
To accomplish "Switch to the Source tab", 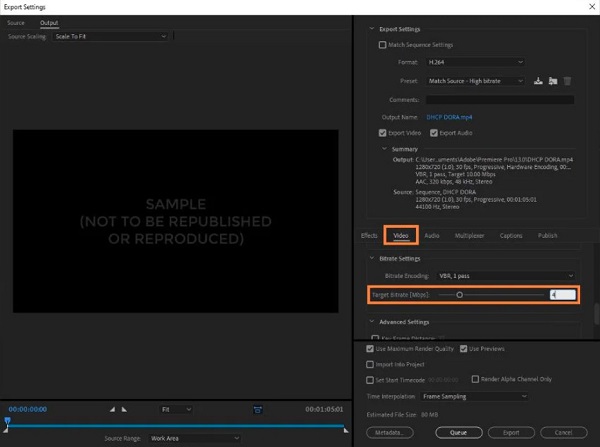I will pyautogui.click(x=16, y=23).
